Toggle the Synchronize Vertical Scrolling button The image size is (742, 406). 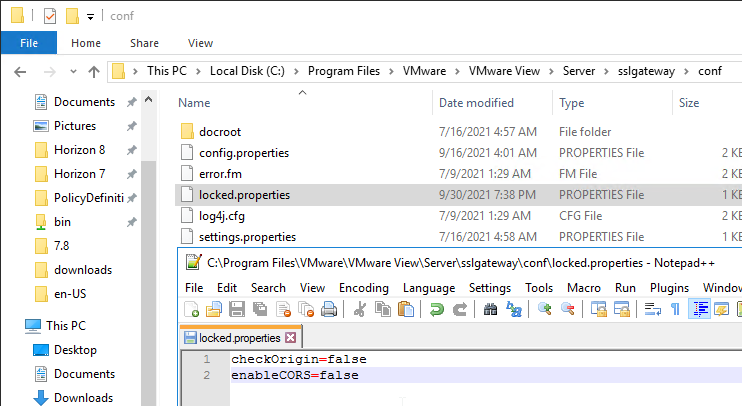tap(599, 309)
